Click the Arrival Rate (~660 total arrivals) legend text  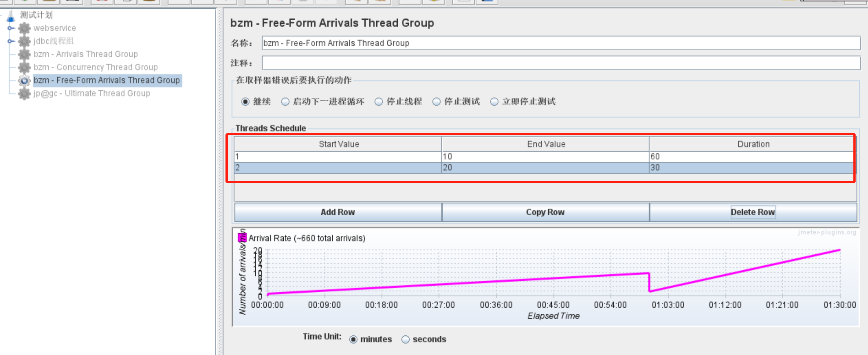pos(307,238)
